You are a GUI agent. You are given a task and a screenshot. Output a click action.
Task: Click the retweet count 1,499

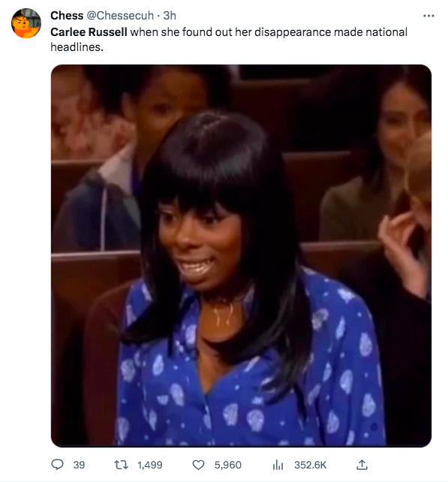149,465
